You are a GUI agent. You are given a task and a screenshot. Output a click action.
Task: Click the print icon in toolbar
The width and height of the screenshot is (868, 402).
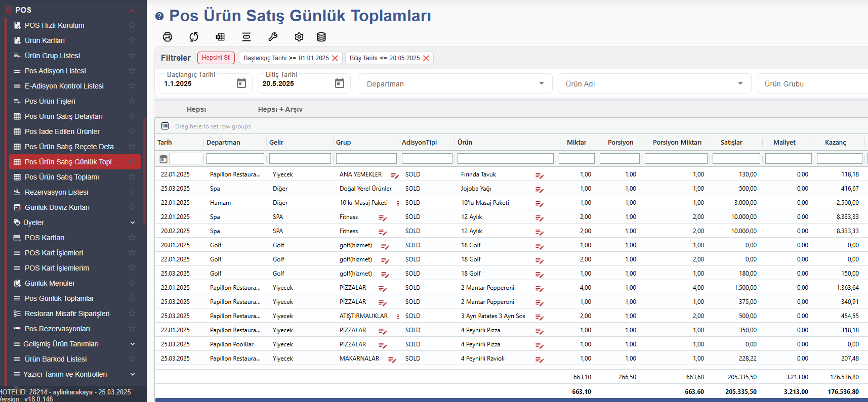(x=168, y=37)
